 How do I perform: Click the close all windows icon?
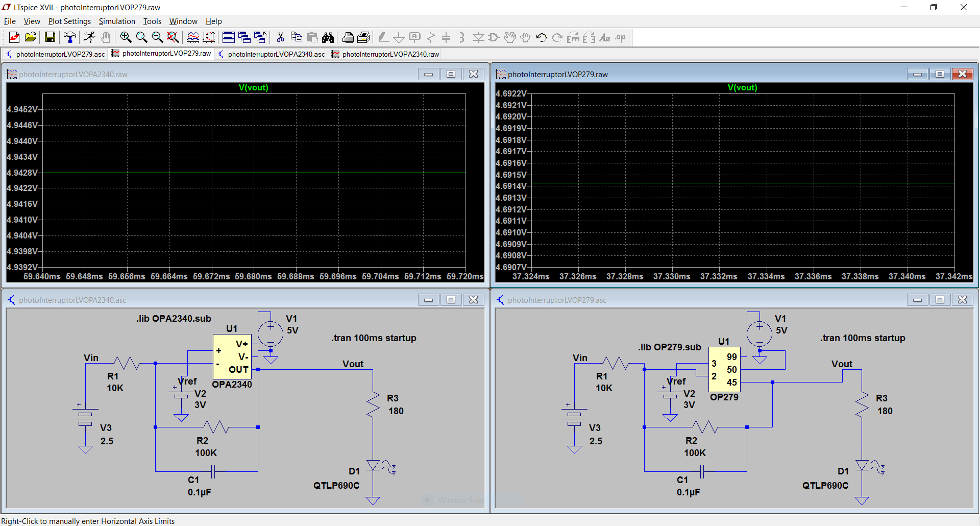[x=260, y=37]
